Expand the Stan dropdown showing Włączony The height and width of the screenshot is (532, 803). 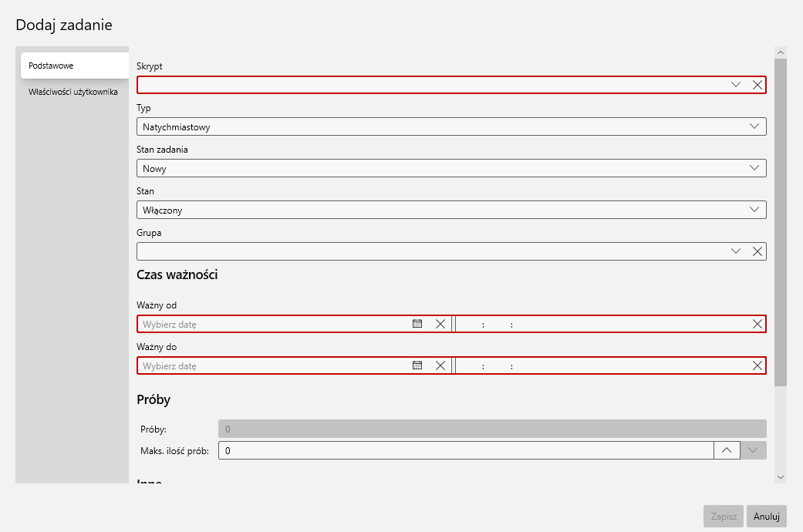click(754, 210)
